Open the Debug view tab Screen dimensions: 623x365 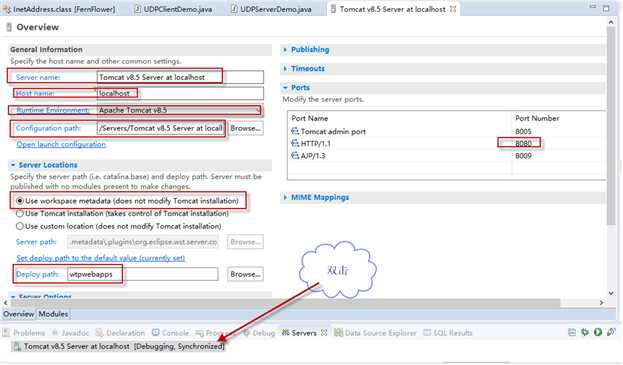point(259,333)
